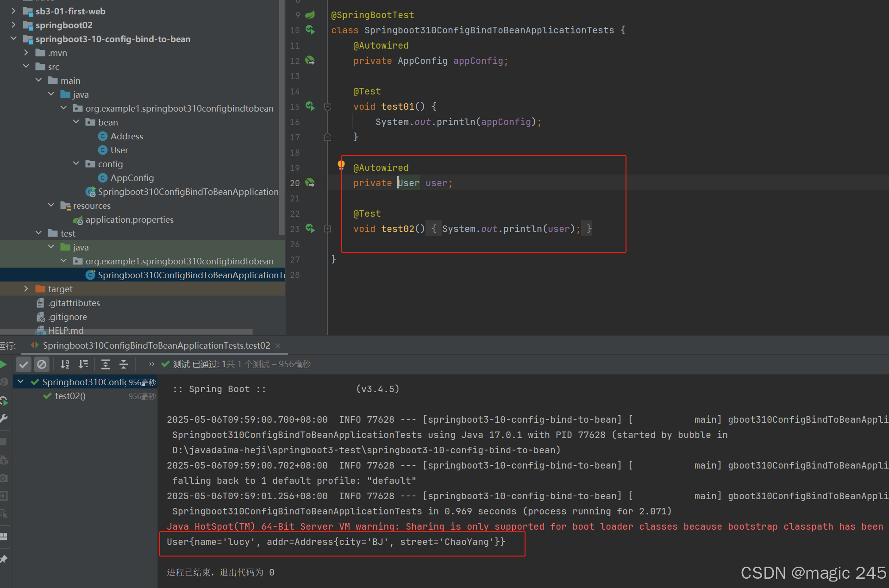Click the collapse all test results icon
Image resolution: width=889 pixels, height=588 pixels.
coord(124,364)
